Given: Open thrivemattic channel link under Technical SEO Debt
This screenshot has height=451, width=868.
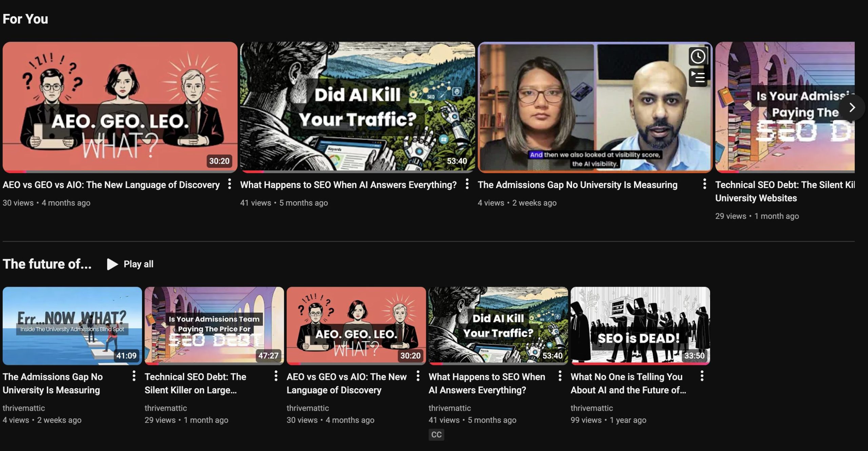Looking at the screenshot, I should click(x=166, y=408).
